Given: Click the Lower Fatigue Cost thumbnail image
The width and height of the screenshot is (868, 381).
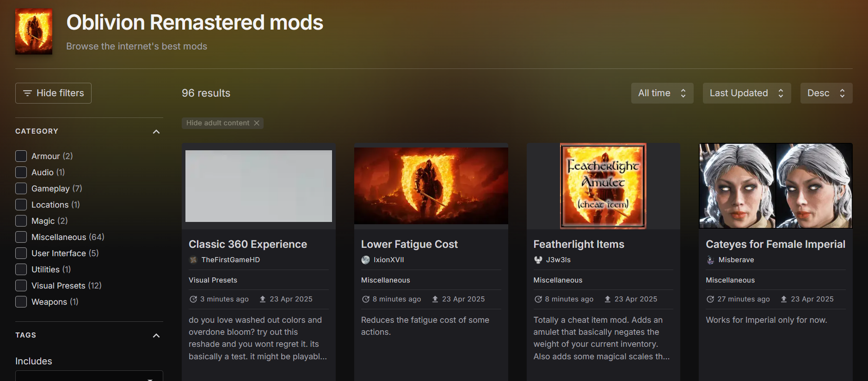Looking at the screenshot, I should click(x=431, y=186).
